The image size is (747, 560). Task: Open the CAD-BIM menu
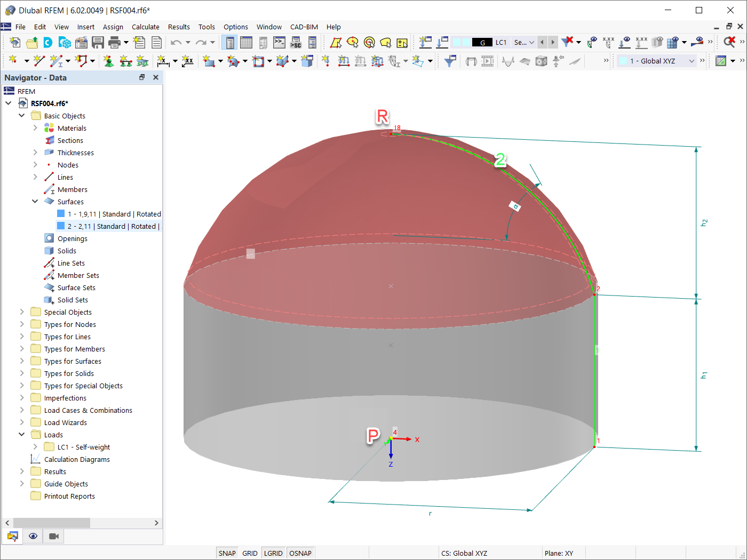pos(304,27)
